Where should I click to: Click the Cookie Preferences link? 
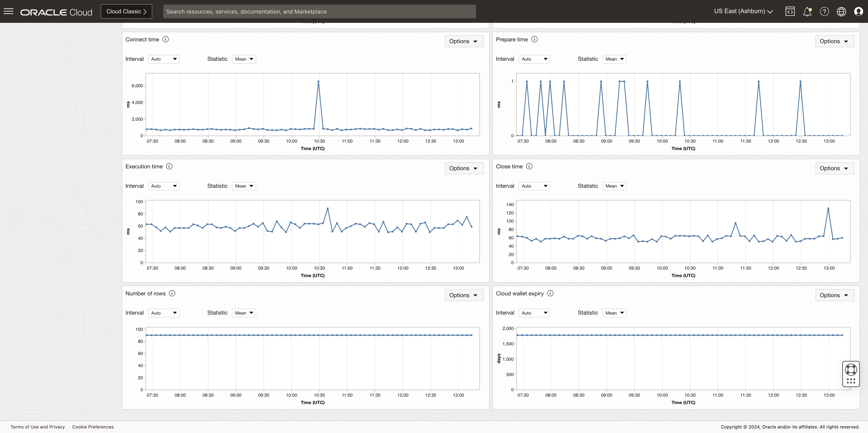point(93,427)
